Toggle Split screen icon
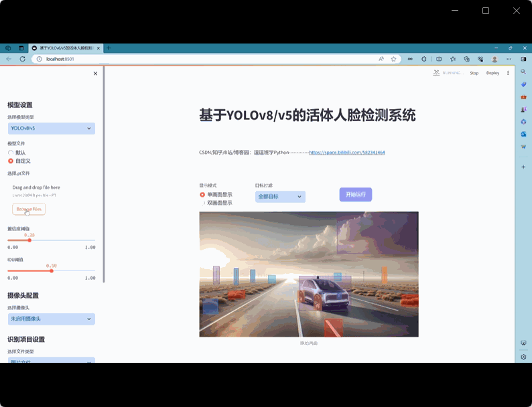Screen dimensions: 532x407 (x=439, y=59)
